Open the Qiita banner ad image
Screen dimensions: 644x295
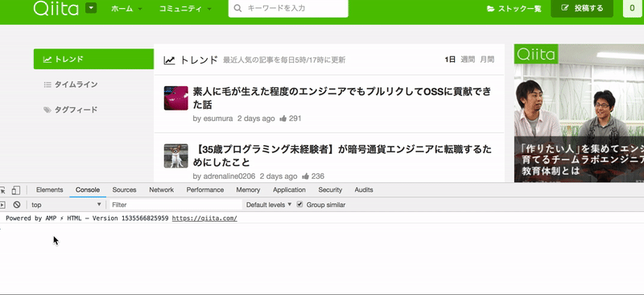pos(579,113)
